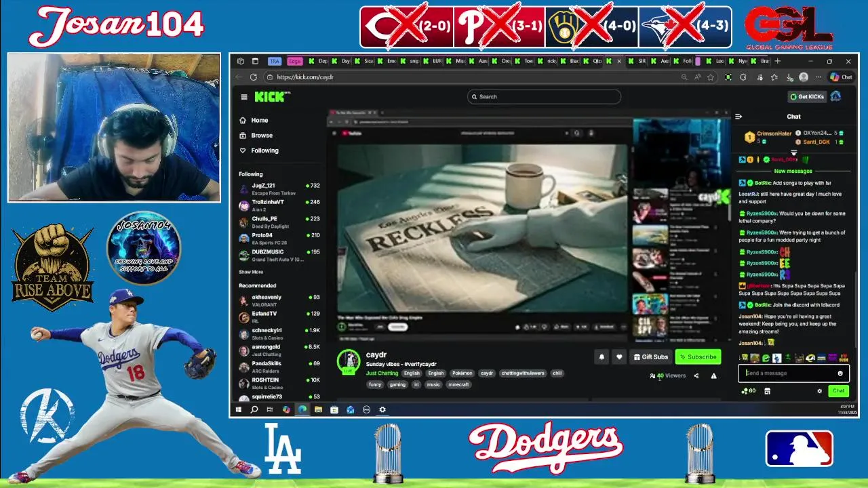Image resolution: width=868 pixels, height=488 pixels.
Task: Open schneckyirl recommended channel
Action: 279,333
